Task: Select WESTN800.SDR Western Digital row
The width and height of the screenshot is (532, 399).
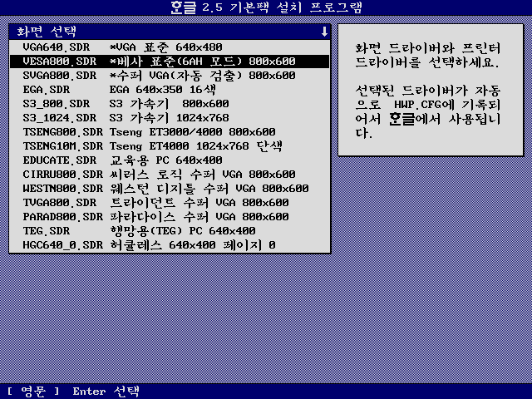Action: (170, 189)
